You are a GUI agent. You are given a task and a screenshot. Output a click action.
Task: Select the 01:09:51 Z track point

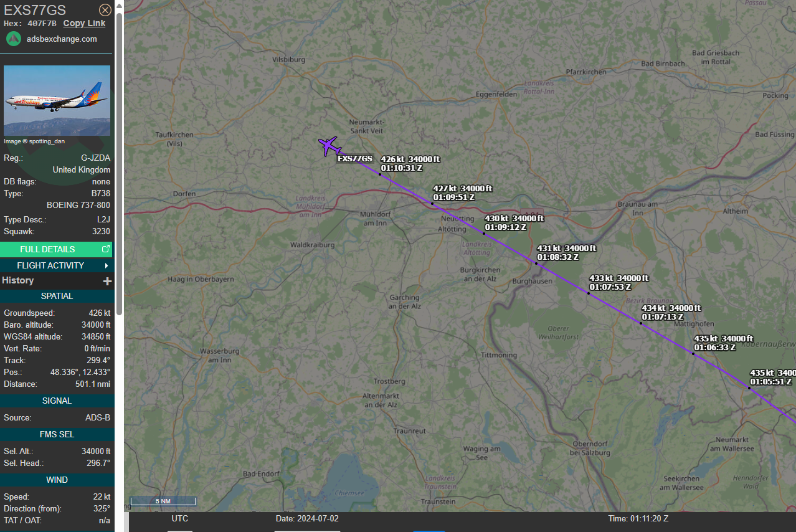[x=432, y=204]
